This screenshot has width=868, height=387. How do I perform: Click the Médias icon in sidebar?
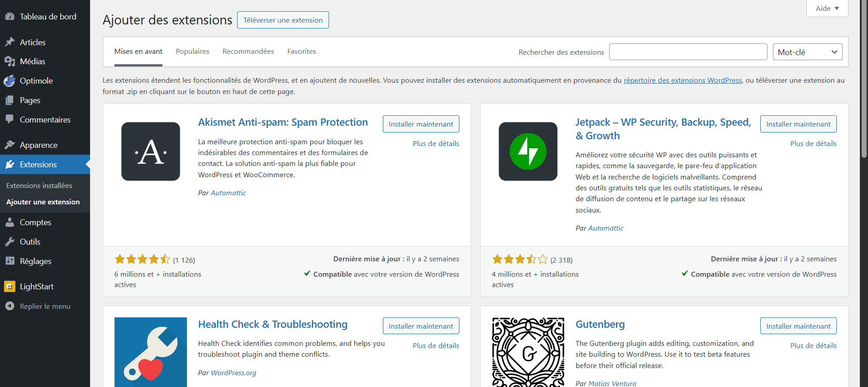[x=10, y=61]
